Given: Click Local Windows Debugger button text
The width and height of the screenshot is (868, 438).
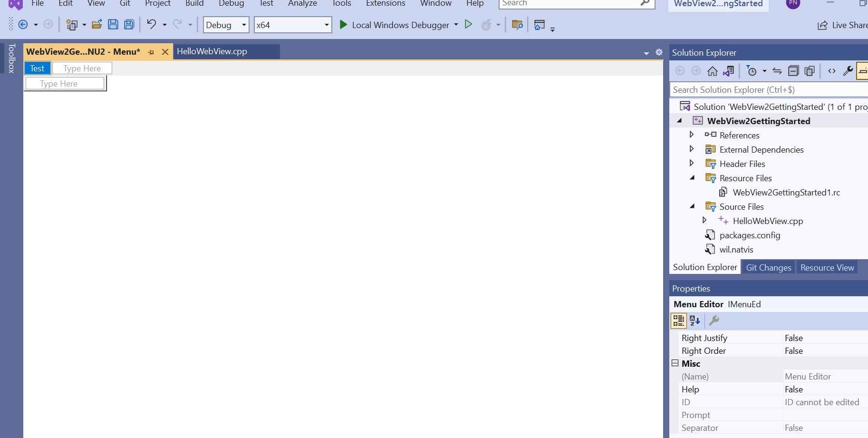Looking at the screenshot, I should click(400, 25).
